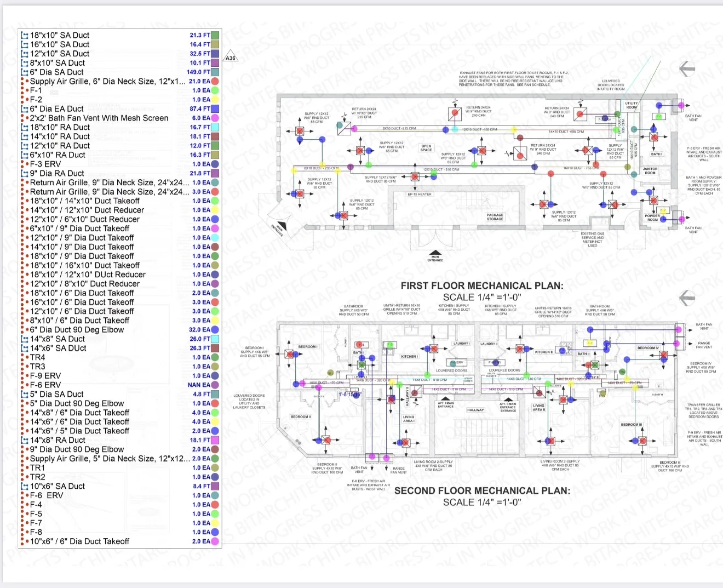Click the back arrow beside the second floor plan

(687, 298)
